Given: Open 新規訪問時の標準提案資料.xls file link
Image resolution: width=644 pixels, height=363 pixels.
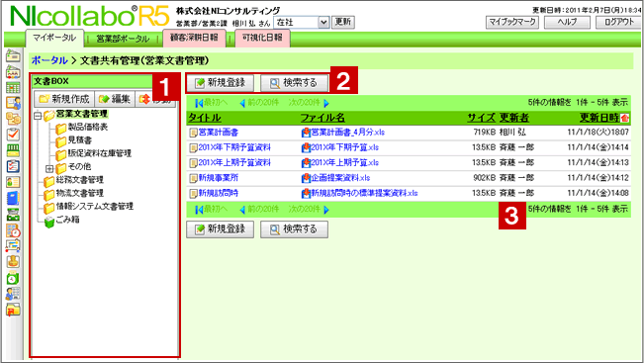Looking at the screenshot, I should pyautogui.click(x=364, y=194).
